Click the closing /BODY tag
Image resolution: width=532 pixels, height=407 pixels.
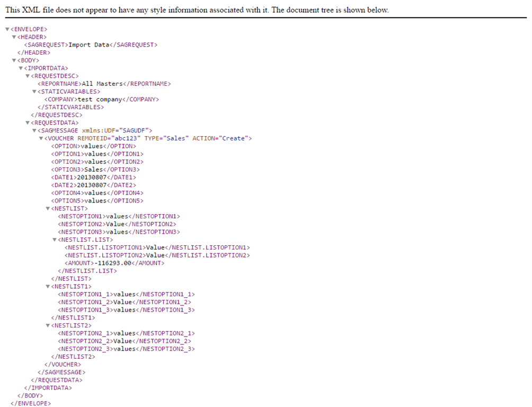(30, 396)
